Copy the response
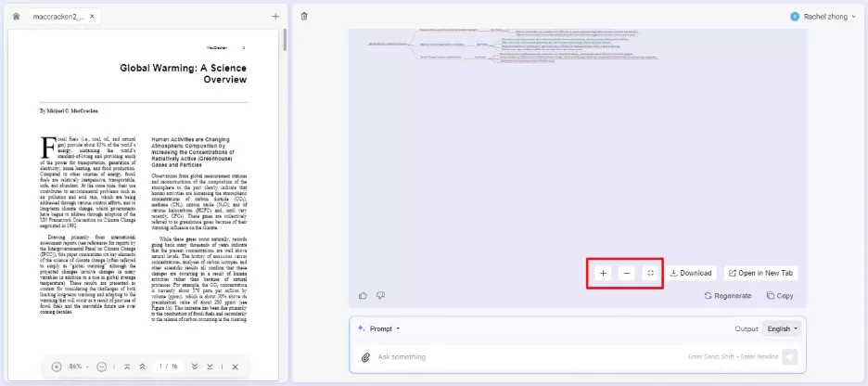868x386 pixels. point(780,296)
